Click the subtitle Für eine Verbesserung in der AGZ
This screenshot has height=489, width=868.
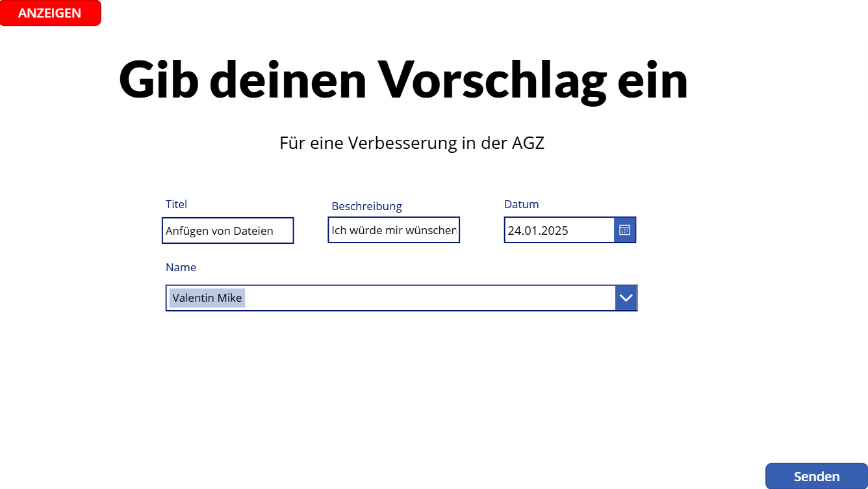coord(412,143)
